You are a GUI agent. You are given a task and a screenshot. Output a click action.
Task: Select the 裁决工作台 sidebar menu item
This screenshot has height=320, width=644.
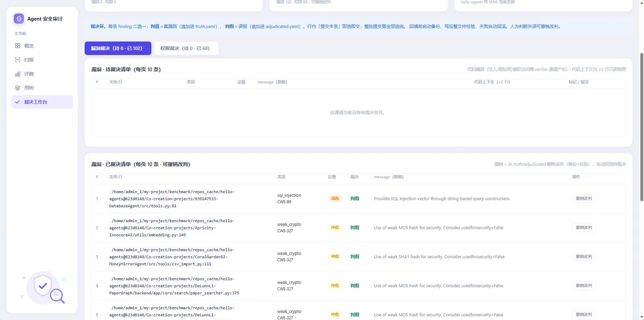pos(42,102)
